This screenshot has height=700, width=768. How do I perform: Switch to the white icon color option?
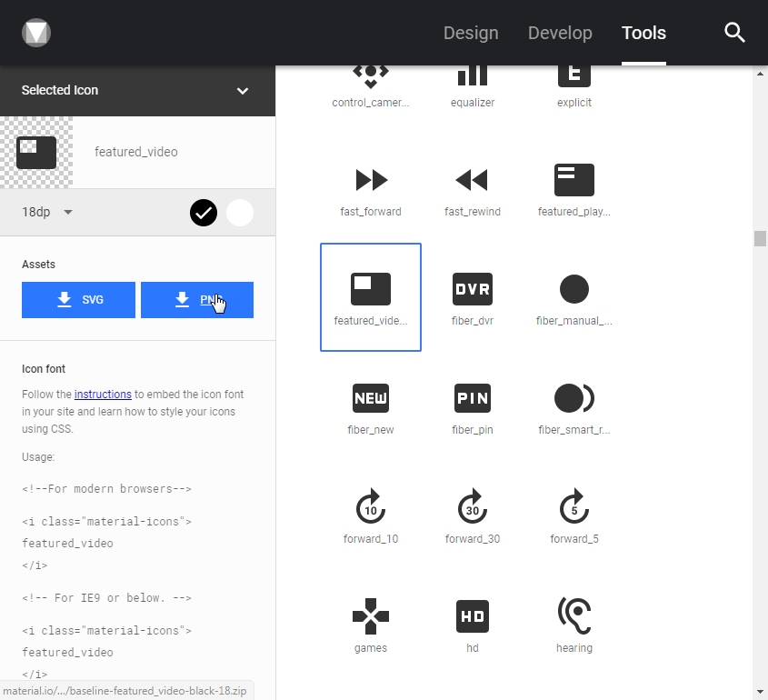239,213
